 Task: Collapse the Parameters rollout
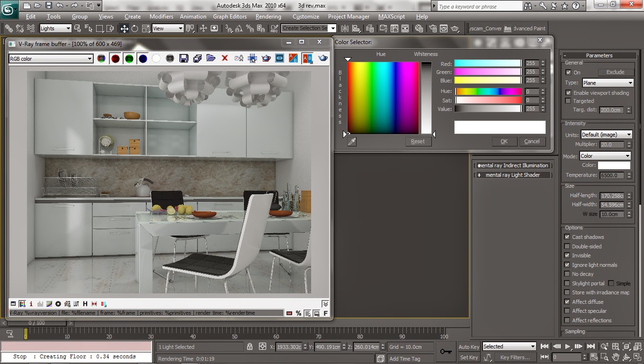pyautogui.click(x=599, y=55)
